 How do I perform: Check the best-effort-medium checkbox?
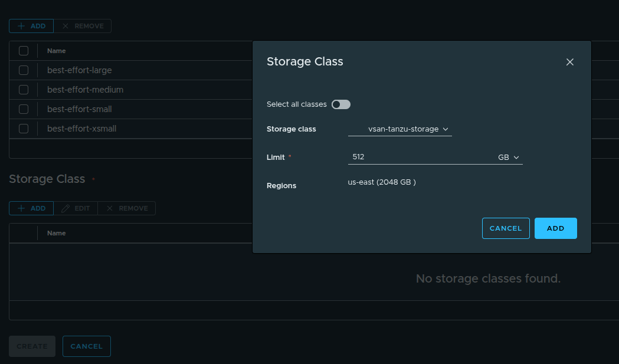pyautogui.click(x=23, y=89)
